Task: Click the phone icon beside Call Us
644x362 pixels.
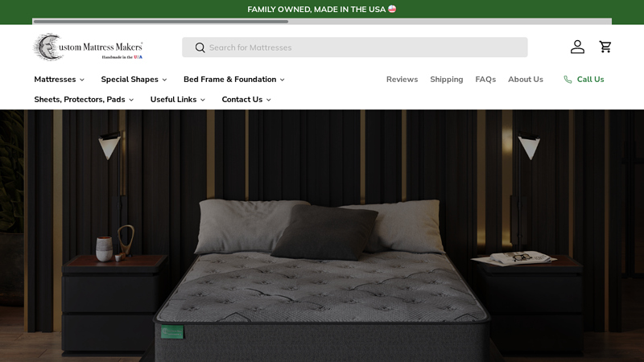Action: tap(568, 80)
